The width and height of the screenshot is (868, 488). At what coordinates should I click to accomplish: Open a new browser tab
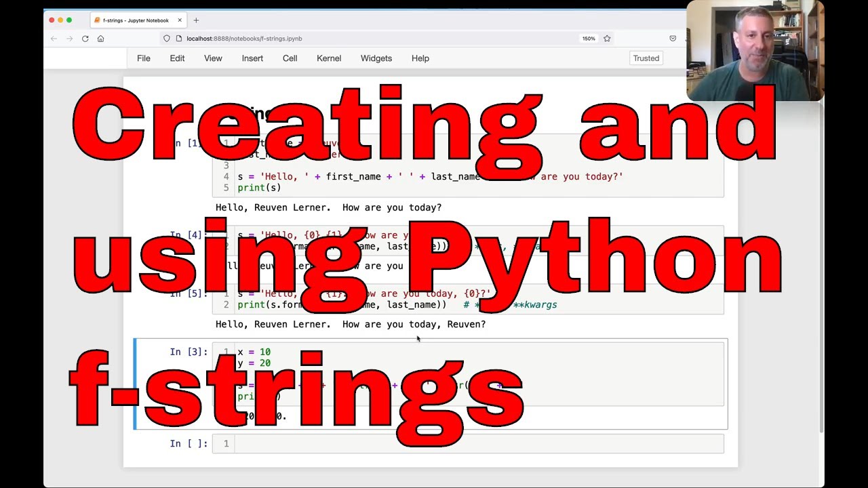[x=196, y=20]
